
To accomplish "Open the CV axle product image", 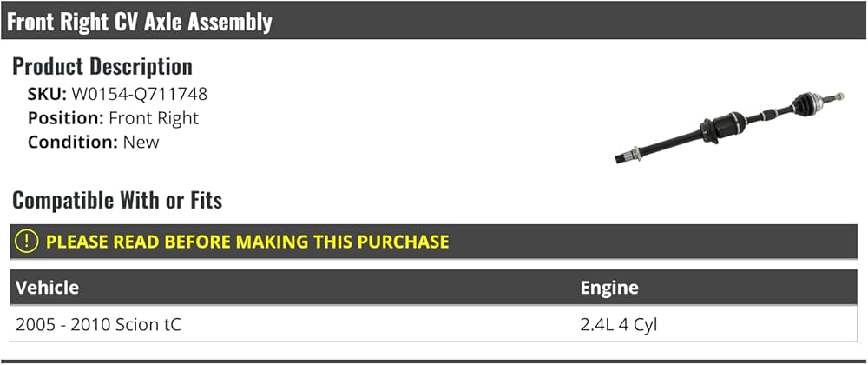I will [730, 128].
